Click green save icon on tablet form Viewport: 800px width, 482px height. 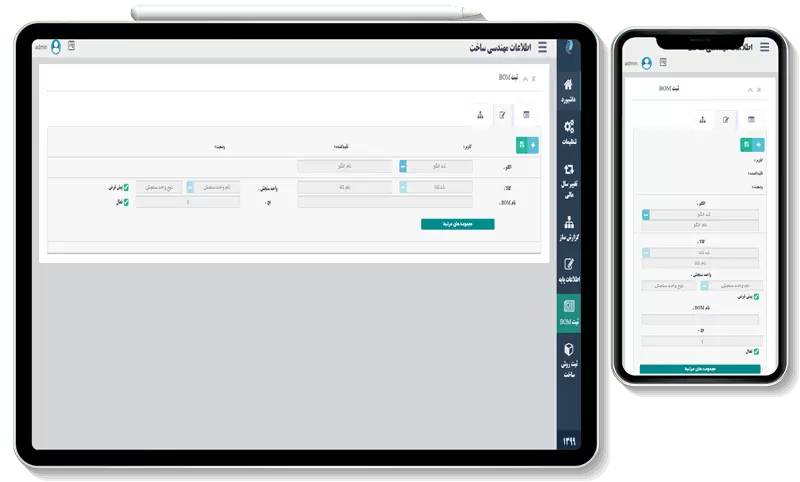tap(520, 146)
